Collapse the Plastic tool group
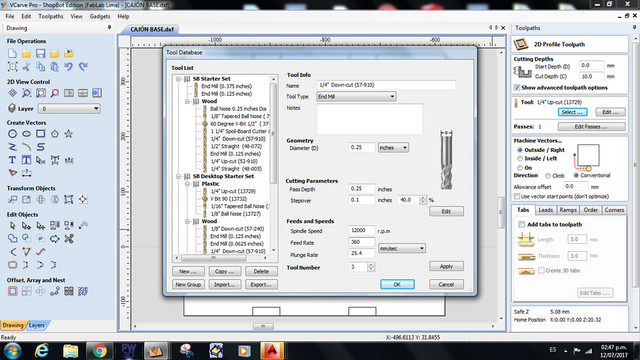 [x=187, y=184]
